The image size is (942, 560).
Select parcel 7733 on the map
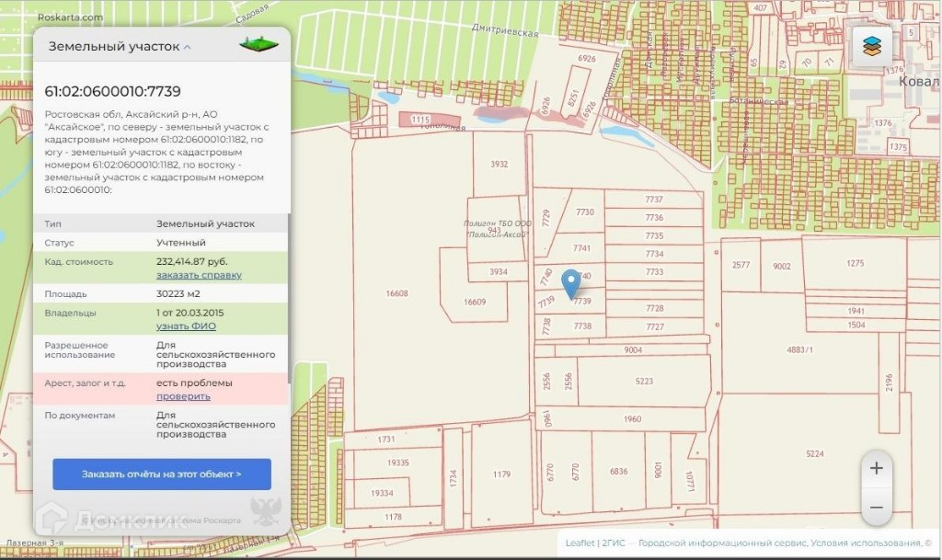[654, 272]
